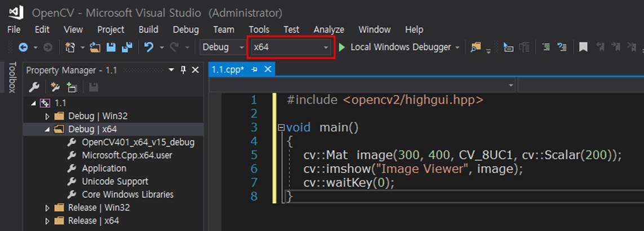
Task: Toggle the pin on 1.1.cpp tab
Action: coord(254,69)
